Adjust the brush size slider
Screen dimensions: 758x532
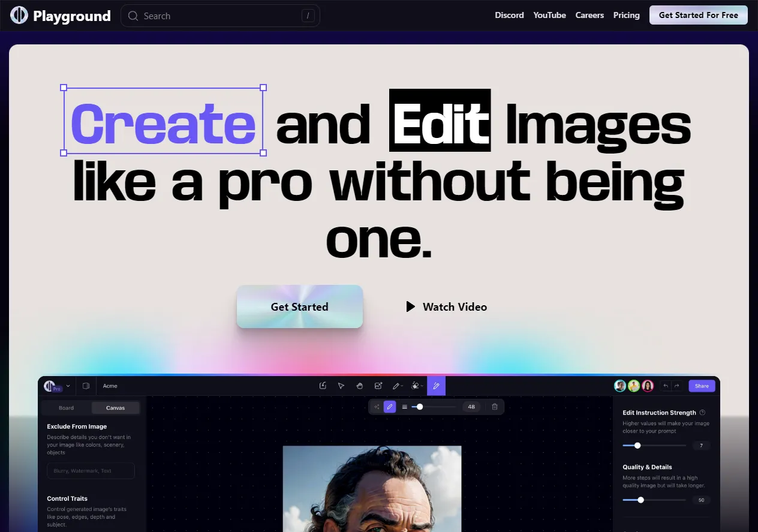(435, 407)
